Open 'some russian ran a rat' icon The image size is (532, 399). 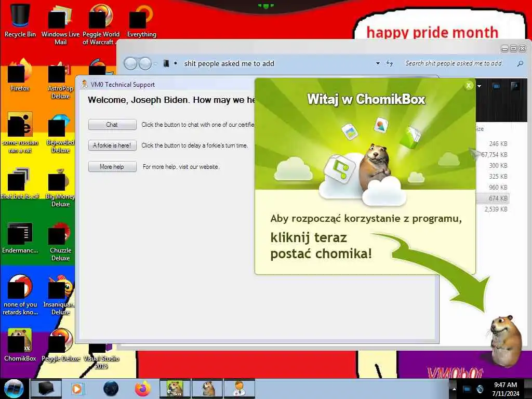pos(20,133)
